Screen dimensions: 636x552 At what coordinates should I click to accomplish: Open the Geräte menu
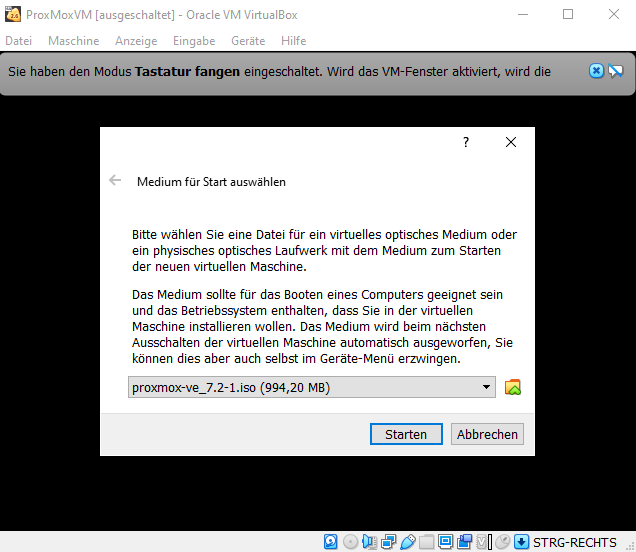(248, 41)
